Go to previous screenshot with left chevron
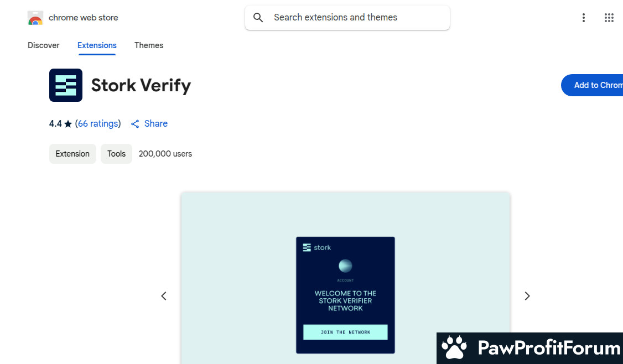Image resolution: width=623 pixels, height=364 pixels. click(164, 296)
